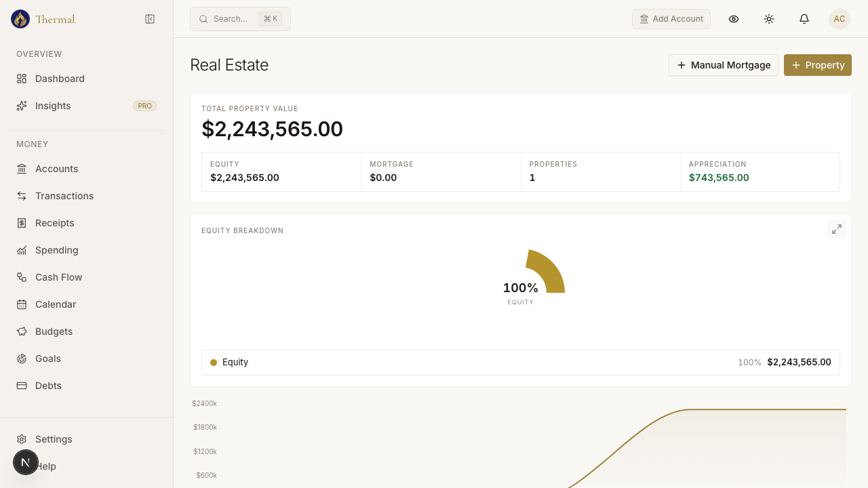Select the Transactions icon in the sidebar
Viewport: 868px width, 488px height.
click(x=22, y=196)
